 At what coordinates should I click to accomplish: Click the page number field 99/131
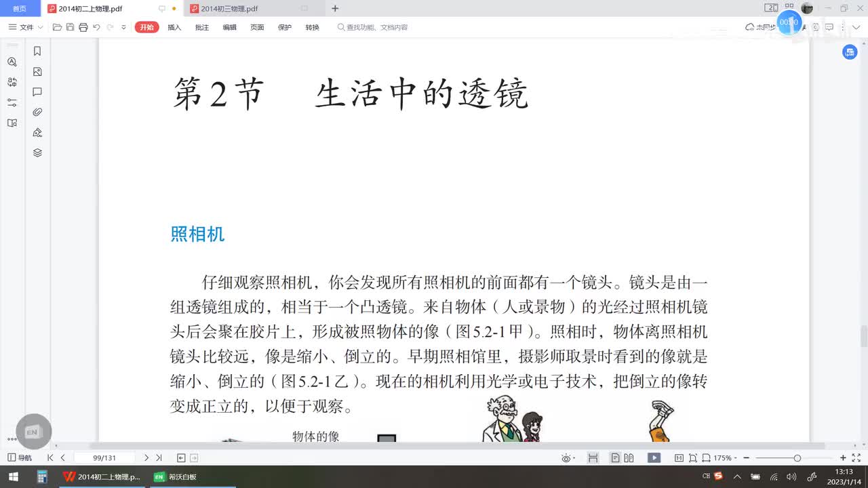[104, 458]
